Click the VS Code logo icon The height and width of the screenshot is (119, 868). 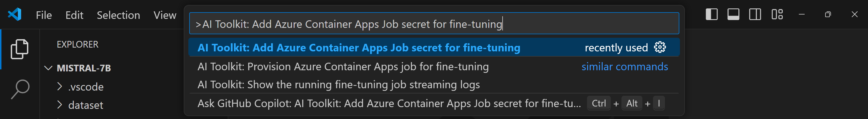tap(14, 15)
